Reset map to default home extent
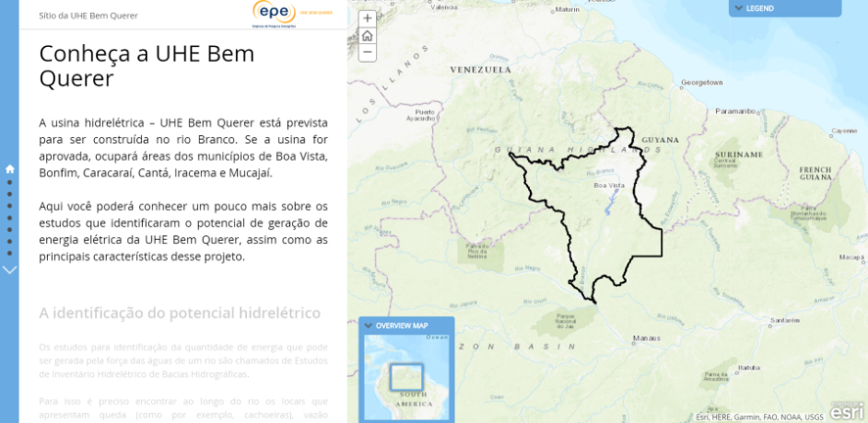Screen dimensions: 868x423 367,35
